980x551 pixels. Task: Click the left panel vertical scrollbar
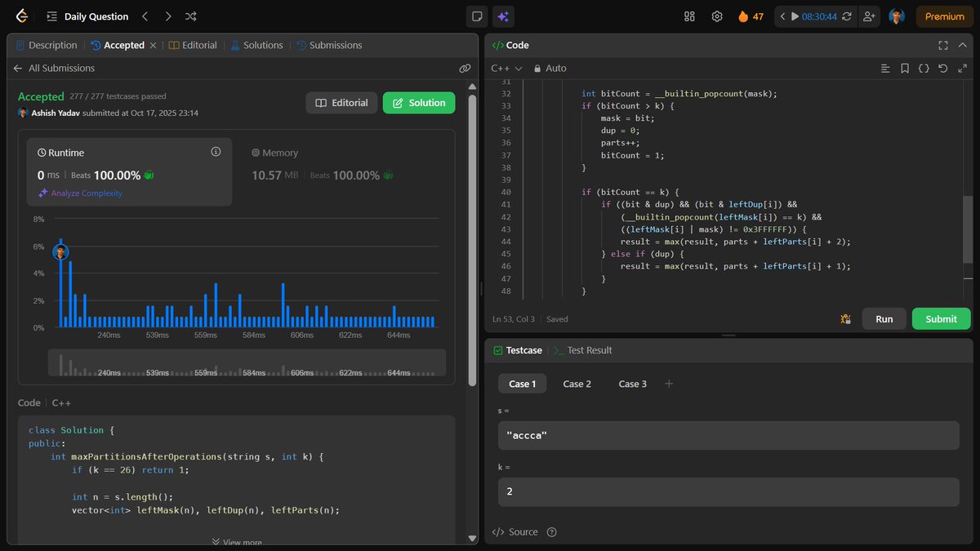472,239
